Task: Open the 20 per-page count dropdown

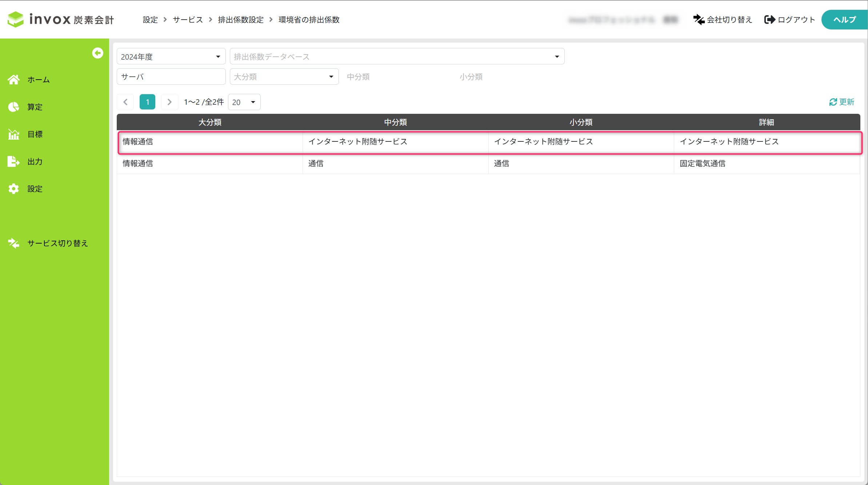Action: 244,102
